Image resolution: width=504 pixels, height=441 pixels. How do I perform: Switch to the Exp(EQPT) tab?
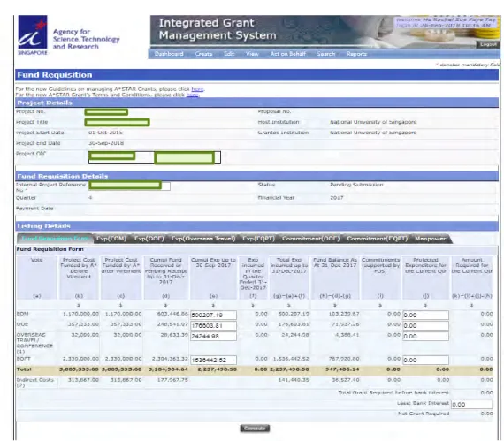(258, 239)
